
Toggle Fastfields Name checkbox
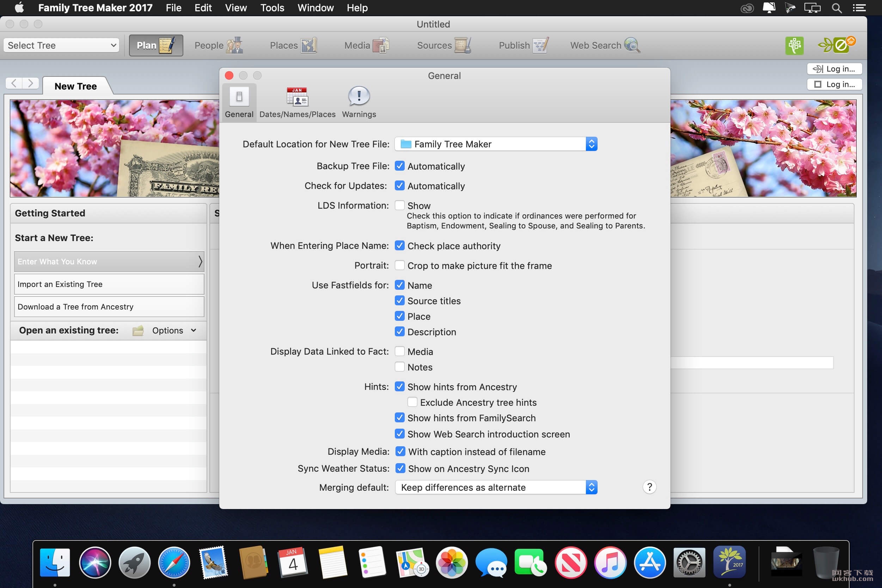pyautogui.click(x=400, y=285)
